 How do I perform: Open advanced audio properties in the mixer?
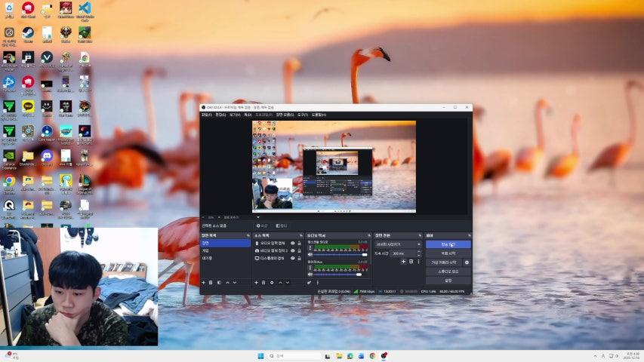coord(310,282)
